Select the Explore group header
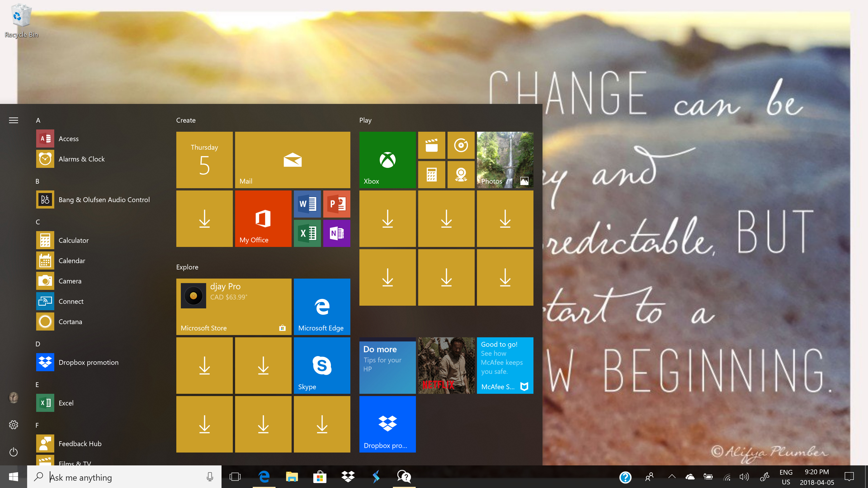Image resolution: width=868 pixels, height=488 pixels. click(187, 267)
